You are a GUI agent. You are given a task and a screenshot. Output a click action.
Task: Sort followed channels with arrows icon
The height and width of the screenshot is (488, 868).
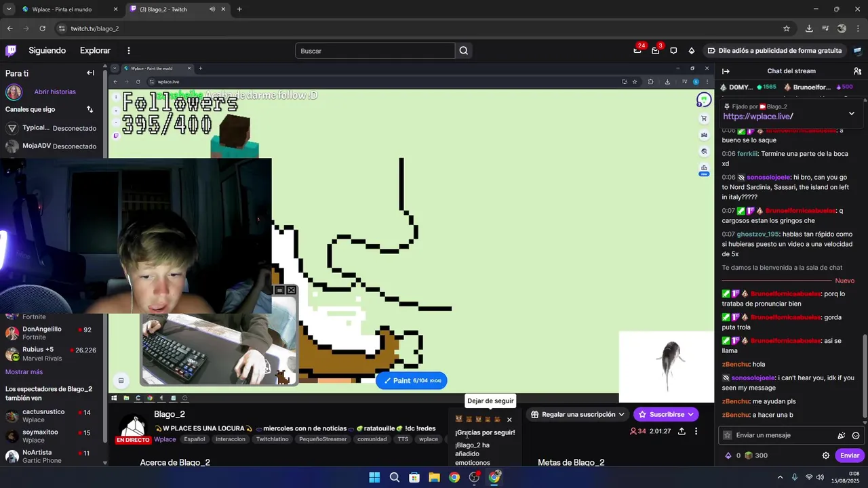coord(90,109)
